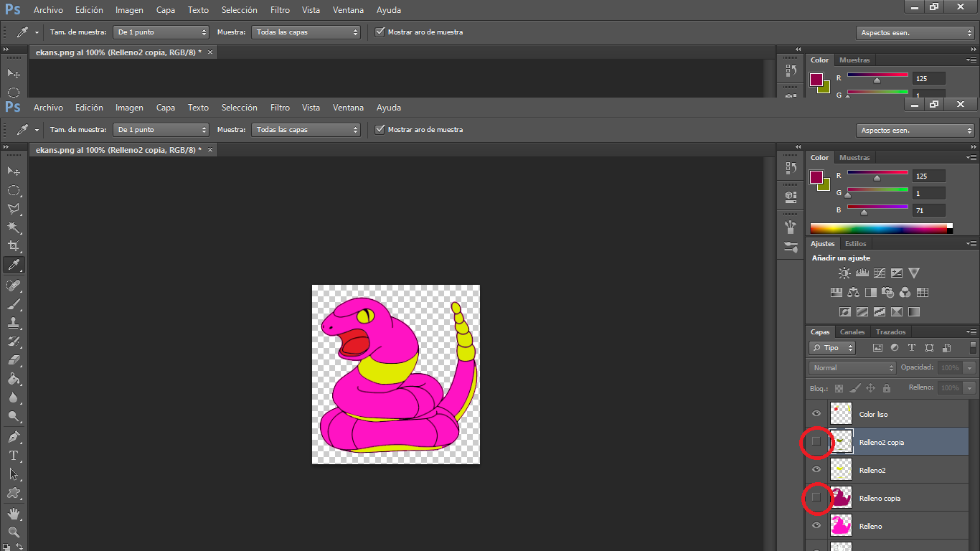
Task: Select the Crop tool
Action: tap(14, 246)
